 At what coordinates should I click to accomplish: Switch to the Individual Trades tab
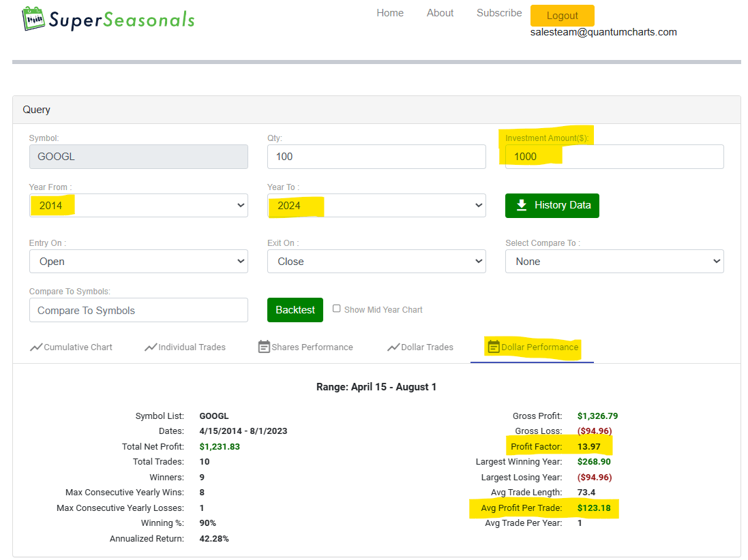[185, 347]
